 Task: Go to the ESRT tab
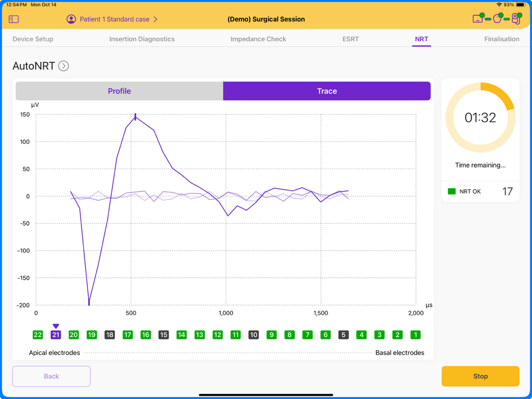point(350,39)
